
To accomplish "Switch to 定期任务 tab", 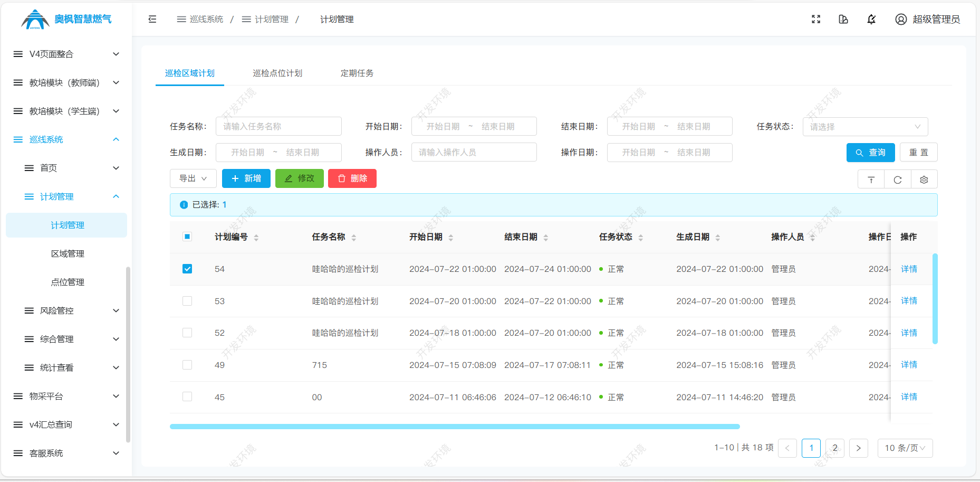I will point(357,73).
